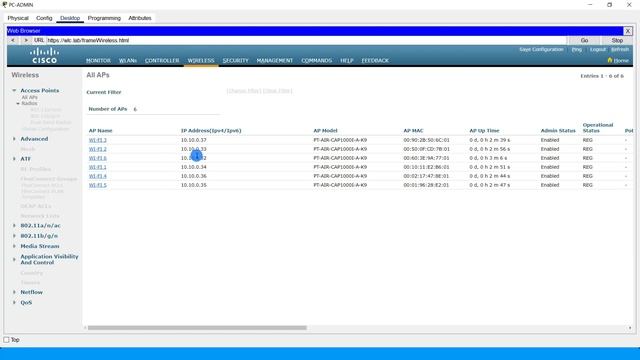Screen dimensions: 640x360
Task: Expand the QoS section
Action: [14, 302]
